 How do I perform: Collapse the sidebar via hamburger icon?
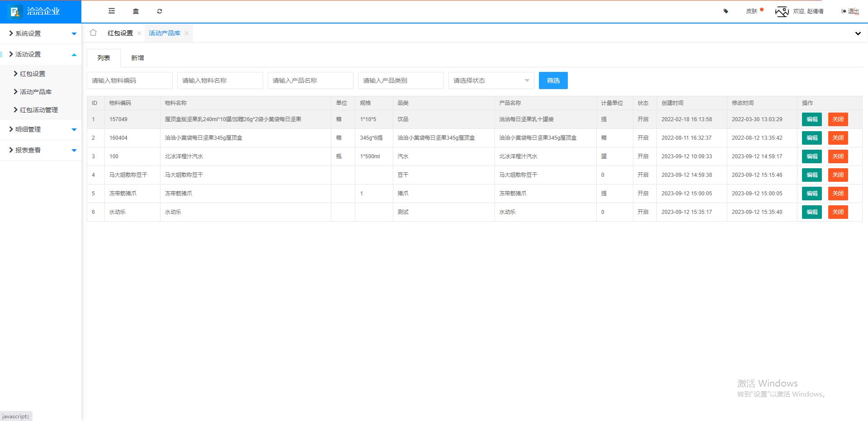click(x=111, y=11)
